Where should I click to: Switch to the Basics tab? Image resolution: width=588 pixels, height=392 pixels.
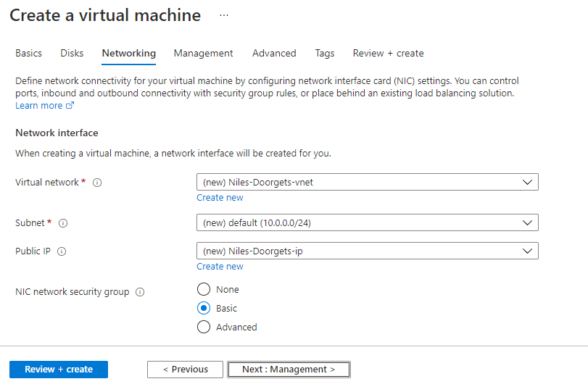click(29, 53)
